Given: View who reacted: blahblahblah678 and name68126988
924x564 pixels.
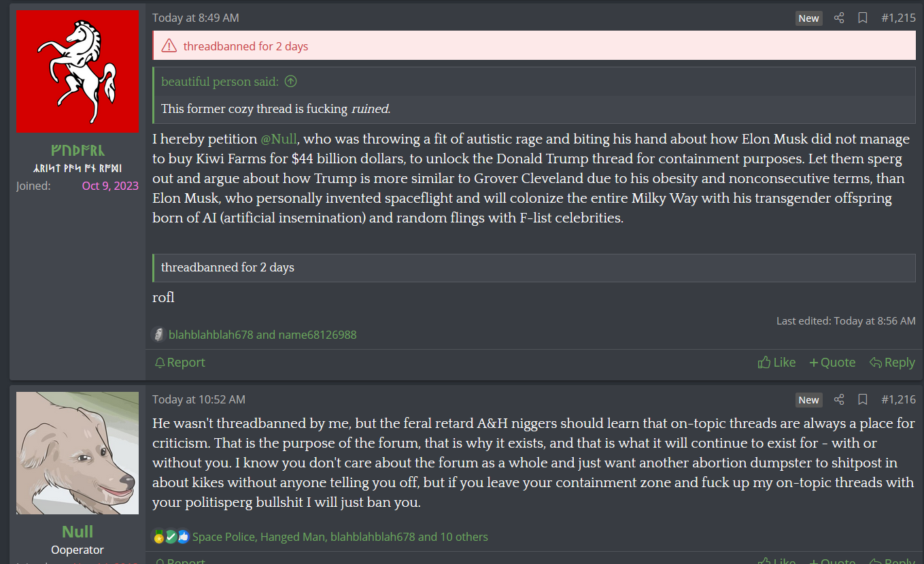Looking at the screenshot, I should [262, 335].
